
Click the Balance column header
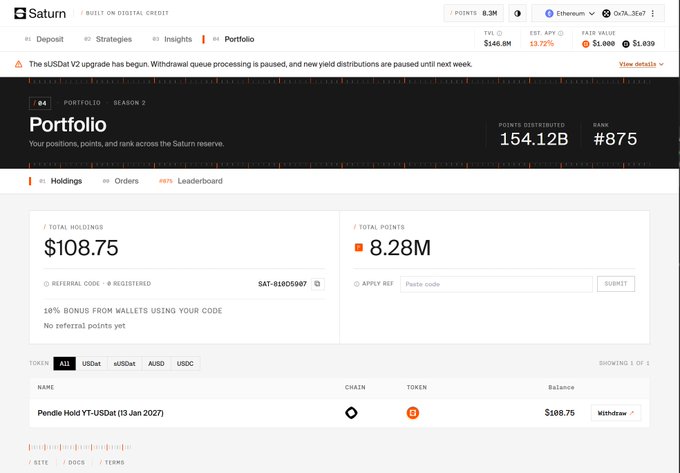point(561,388)
